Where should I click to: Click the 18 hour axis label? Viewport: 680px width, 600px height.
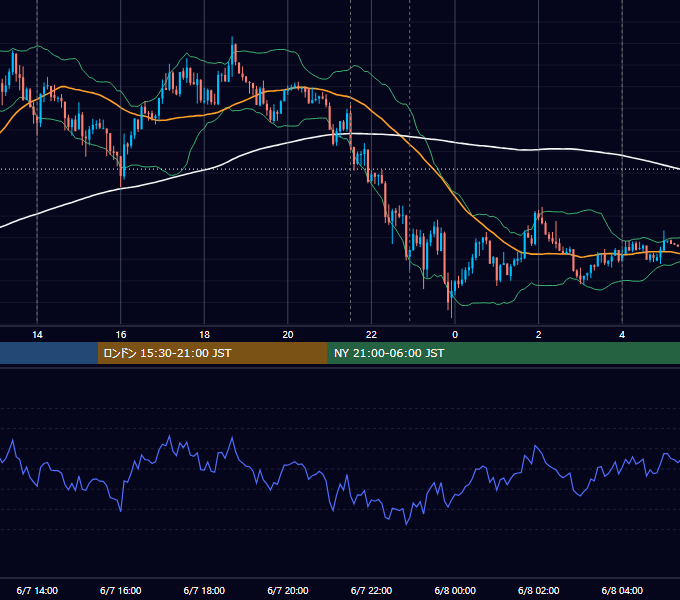pyautogui.click(x=204, y=335)
